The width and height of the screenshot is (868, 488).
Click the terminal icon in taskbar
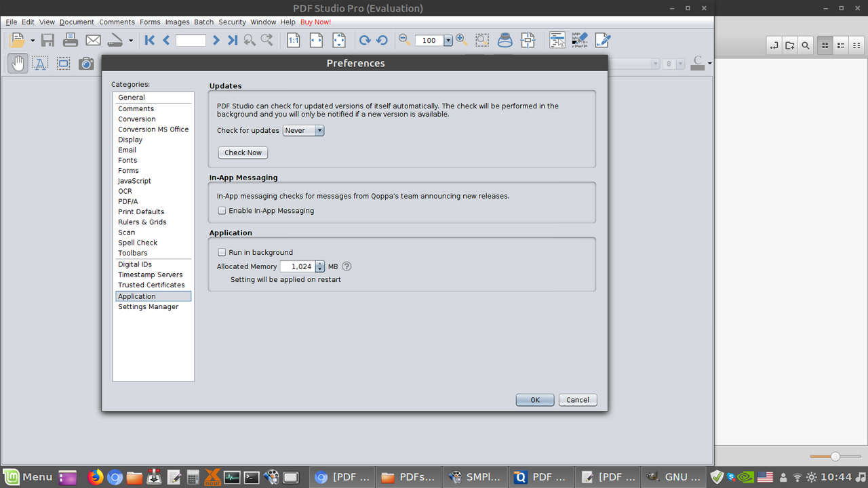(252, 477)
